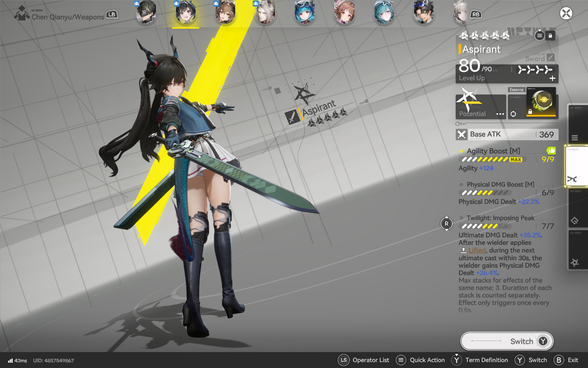This screenshot has height=368, width=588.
Task: Open the Lifted term link
Action: tap(477, 250)
